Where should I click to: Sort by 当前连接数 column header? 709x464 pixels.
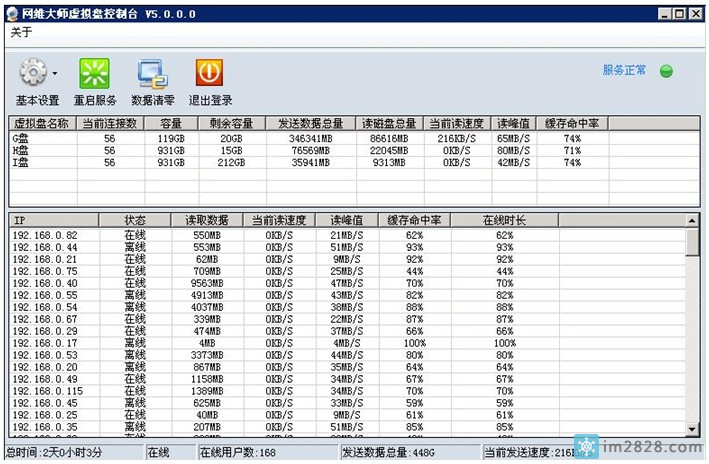pos(110,123)
